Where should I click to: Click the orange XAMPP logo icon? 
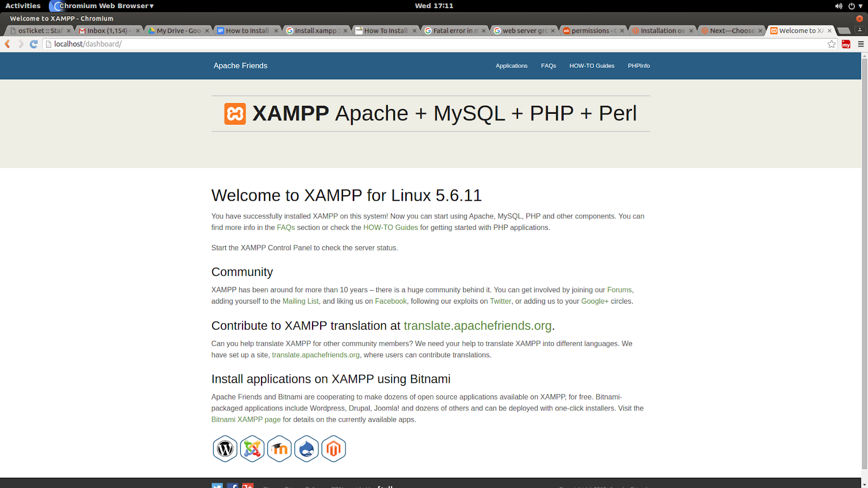(x=235, y=114)
